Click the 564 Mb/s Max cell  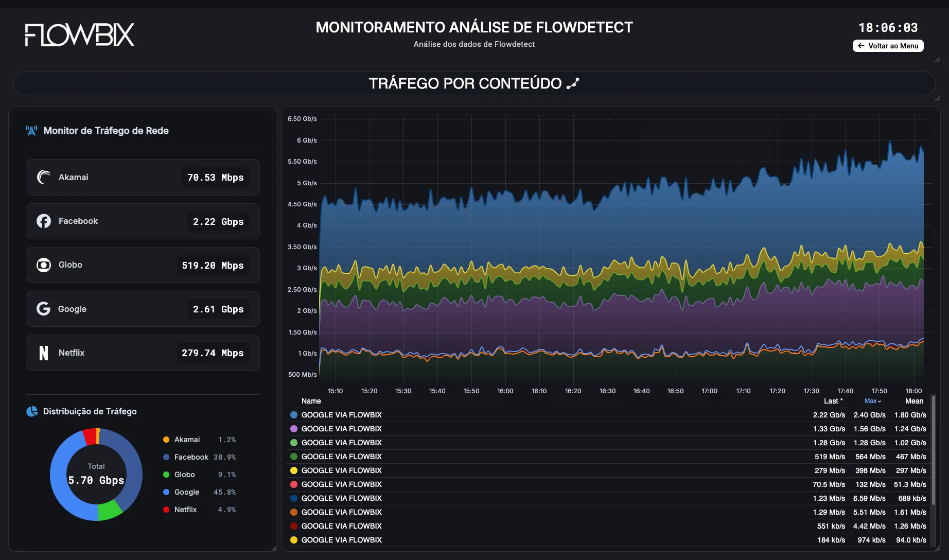tap(870, 457)
